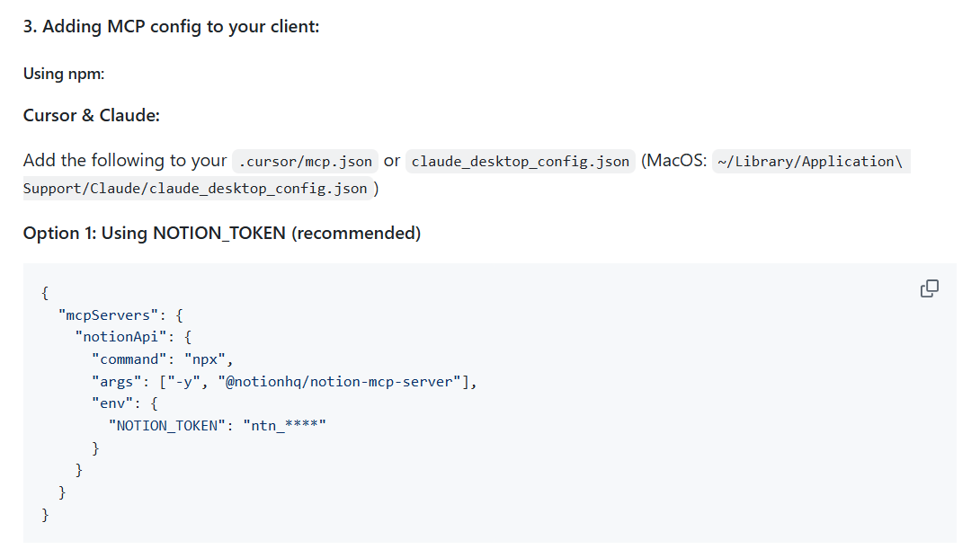Click the "ntn_****" token value
This screenshot has width=980, height=558.
click(284, 426)
